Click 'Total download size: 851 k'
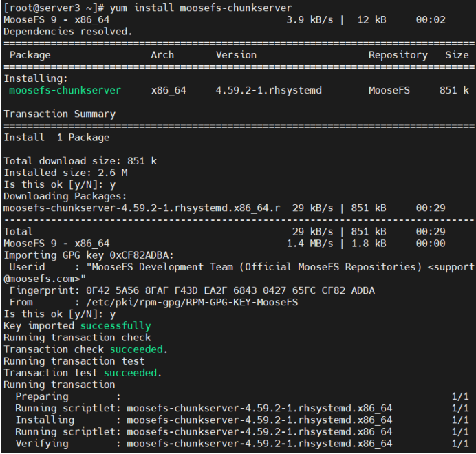Viewport: 476px width, 454px height. pos(80,161)
